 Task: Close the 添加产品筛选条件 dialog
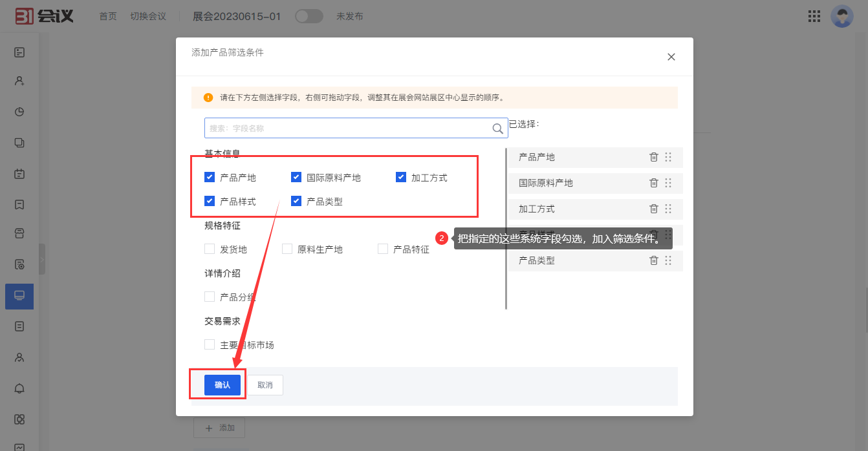pos(671,57)
